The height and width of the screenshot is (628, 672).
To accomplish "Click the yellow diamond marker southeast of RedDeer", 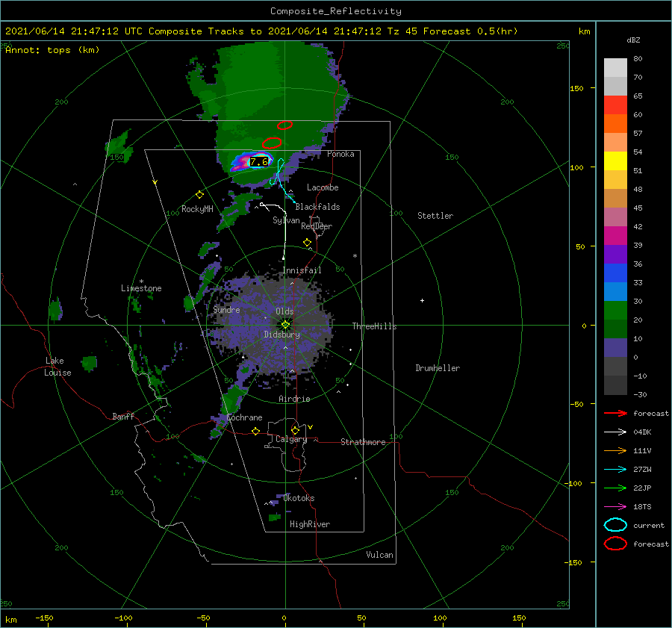I will 308,243.
